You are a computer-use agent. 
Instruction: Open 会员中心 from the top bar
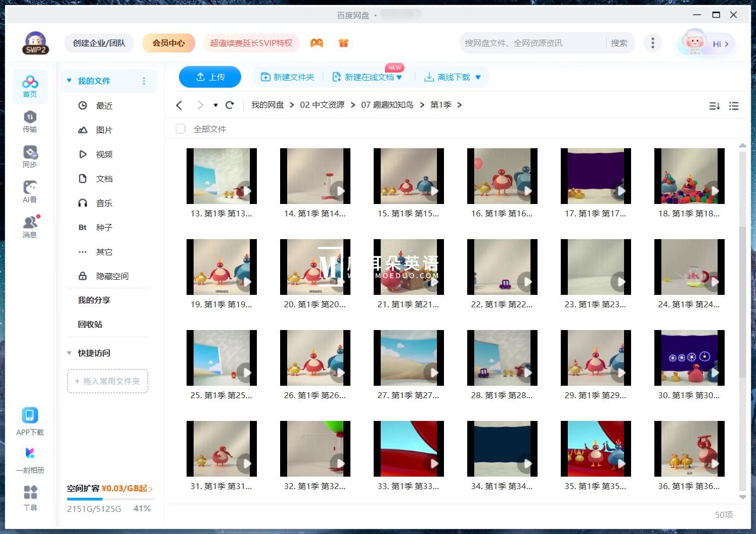[x=168, y=43]
